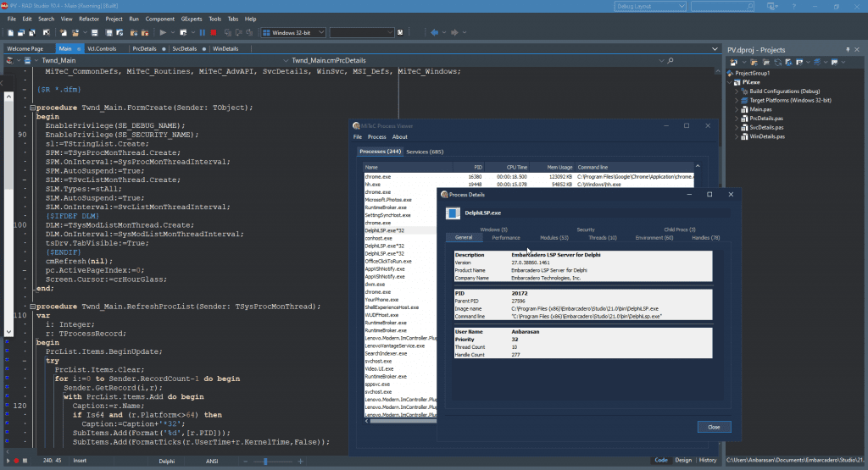Click the Save file toolbar icon
This screenshot has width=868, height=470.
tap(95, 33)
